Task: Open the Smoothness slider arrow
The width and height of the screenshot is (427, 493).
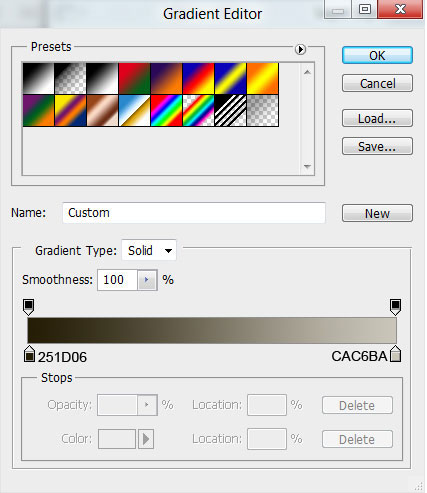Action: coord(146,280)
